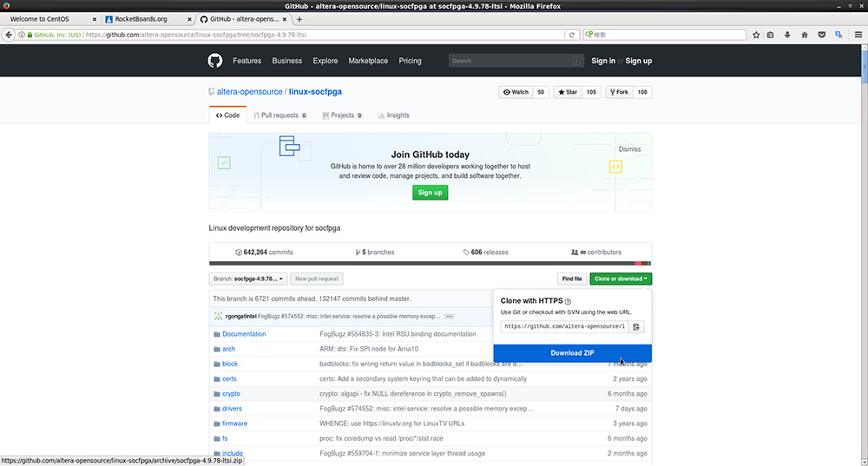The height and width of the screenshot is (466, 868).
Task: Open new tab with plus icon
Action: (x=299, y=19)
